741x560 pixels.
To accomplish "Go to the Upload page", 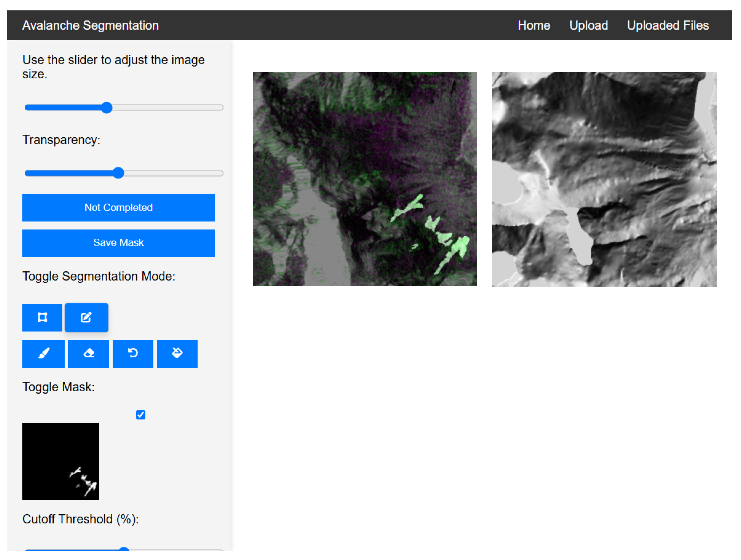I will point(588,25).
